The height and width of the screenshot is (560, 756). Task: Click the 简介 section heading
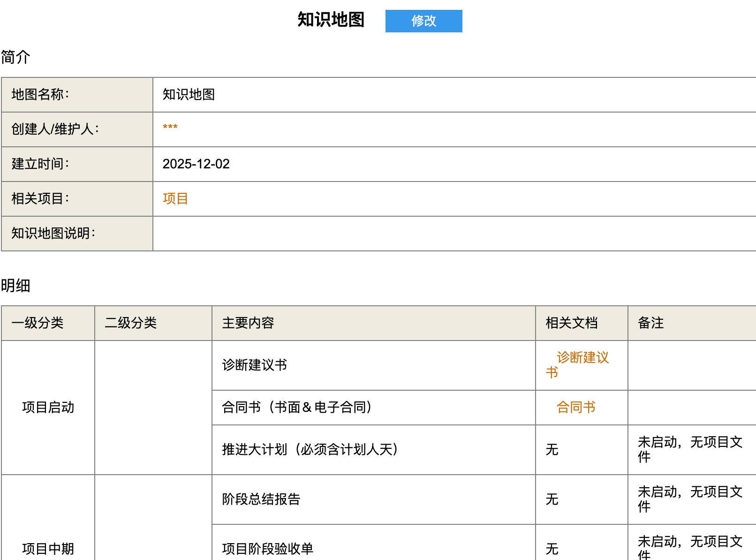coord(15,57)
